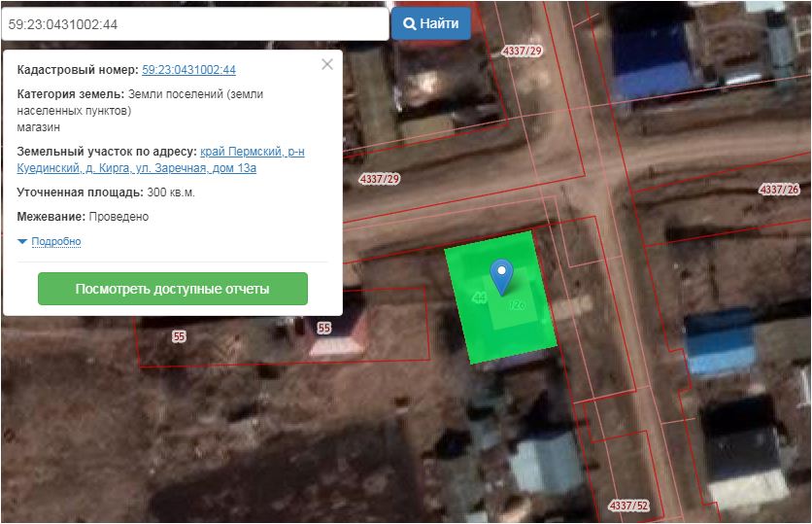This screenshot has height=524, width=812.
Task: Click the магазин land use text
Action: (38, 127)
